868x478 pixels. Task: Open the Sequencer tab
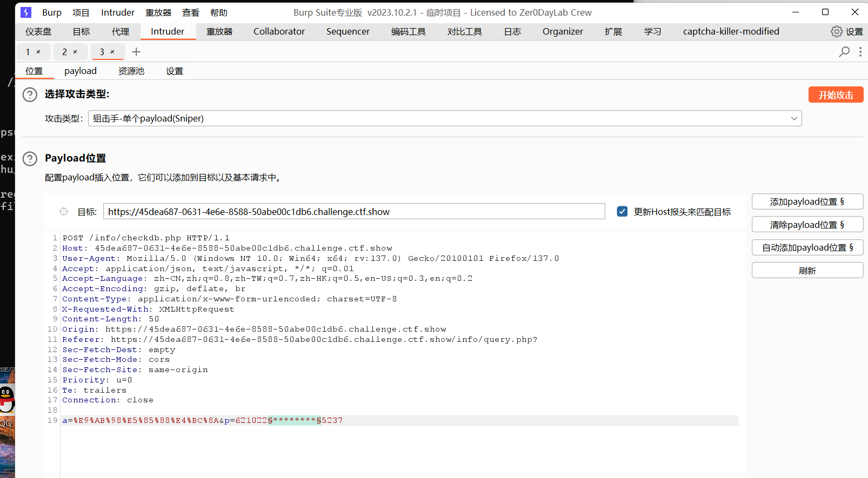click(x=348, y=31)
